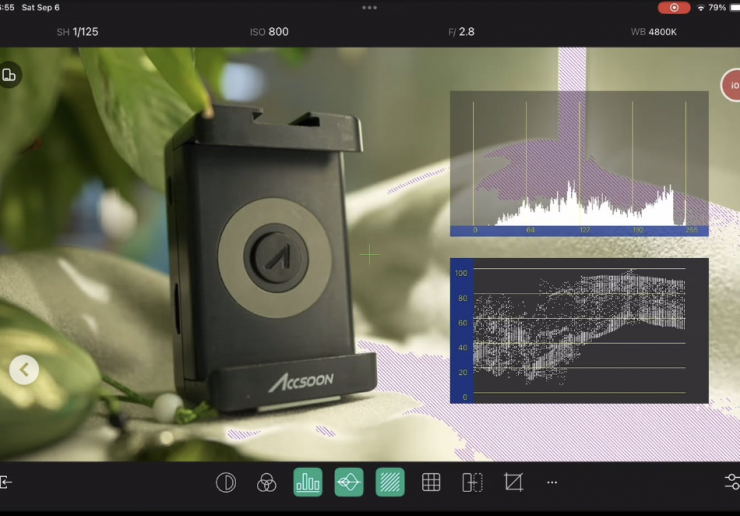Click the exit icon at bottom left
Image resolution: width=740 pixels, height=516 pixels.
(6, 482)
